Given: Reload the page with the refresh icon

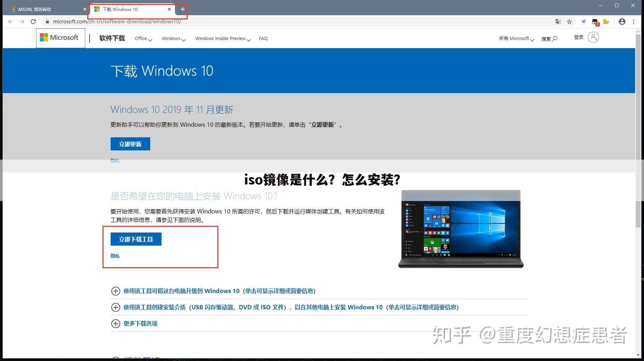Looking at the screenshot, I should [x=33, y=22].
